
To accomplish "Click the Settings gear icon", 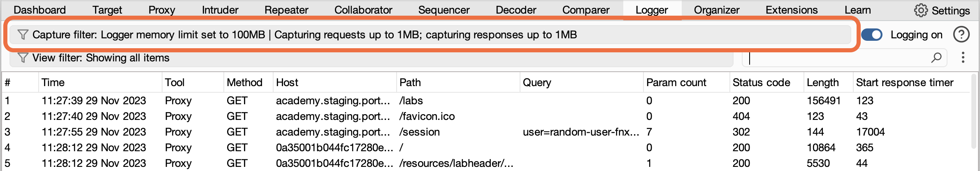I will coord(921,10).
